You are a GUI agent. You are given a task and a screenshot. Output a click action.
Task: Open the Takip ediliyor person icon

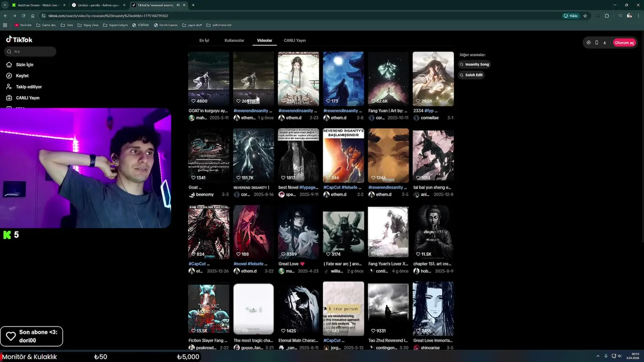[x=9, y=87]
